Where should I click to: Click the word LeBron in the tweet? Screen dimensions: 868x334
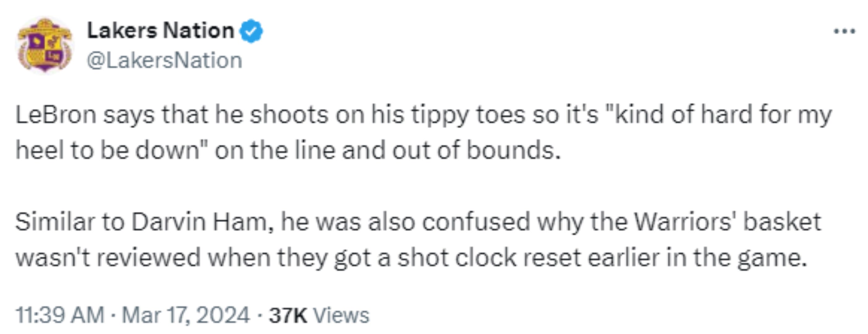point(56,115)
